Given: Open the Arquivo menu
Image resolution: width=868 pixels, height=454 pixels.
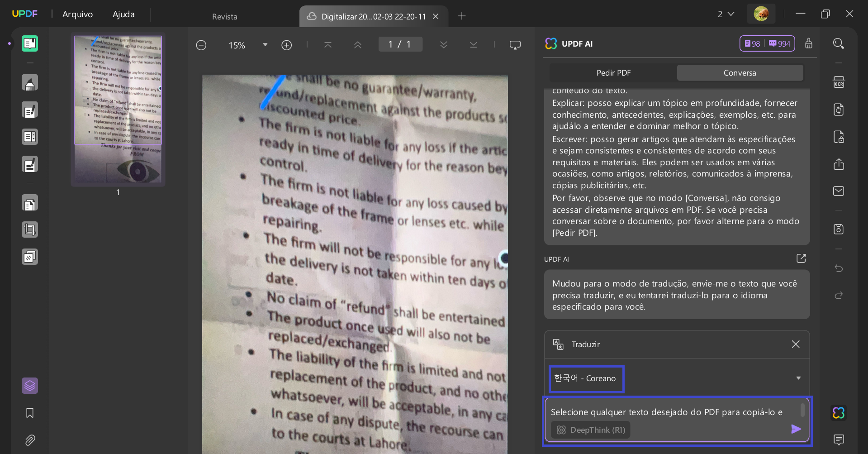Looking at the screenshot, I should click(77, 14).
